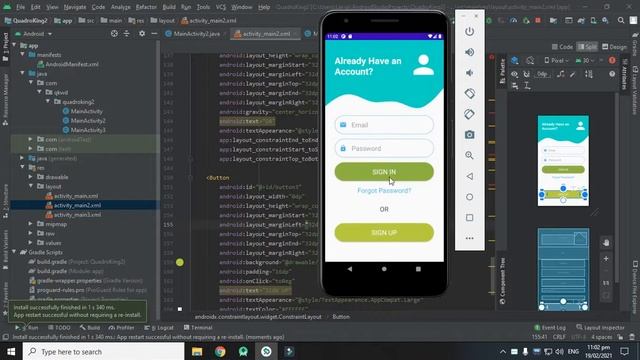The image size is (640, 360).
Task: Tap Recents square in the phone navigation bar
Action: click(x=418, y=269)
